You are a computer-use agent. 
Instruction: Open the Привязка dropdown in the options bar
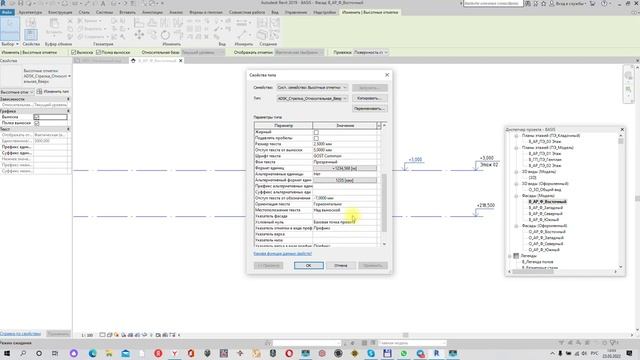pyautogui.click(x=371, y=52)
